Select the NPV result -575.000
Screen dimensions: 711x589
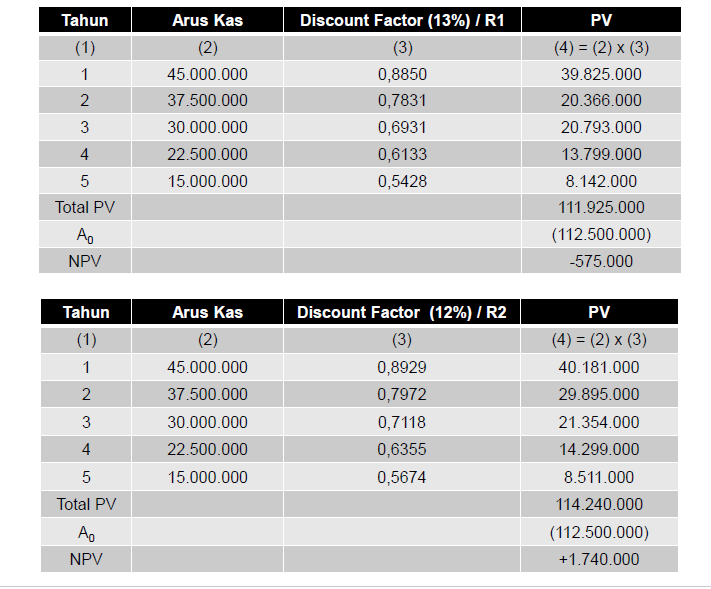tap(601, 261)
